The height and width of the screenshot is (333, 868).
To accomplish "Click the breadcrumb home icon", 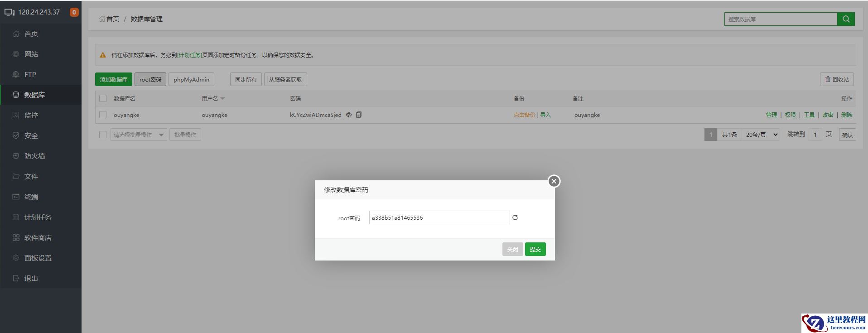I will (x=102, y=19).
